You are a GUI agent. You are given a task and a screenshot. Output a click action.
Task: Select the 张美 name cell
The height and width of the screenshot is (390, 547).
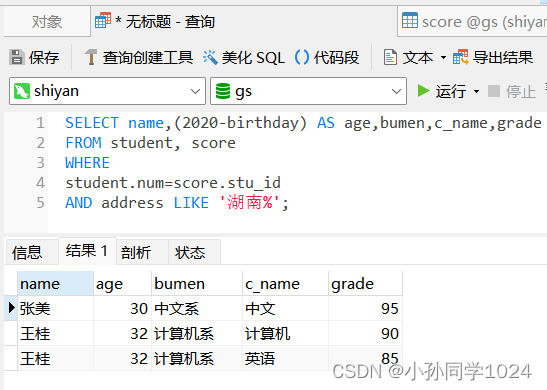[x=55, y=308]
